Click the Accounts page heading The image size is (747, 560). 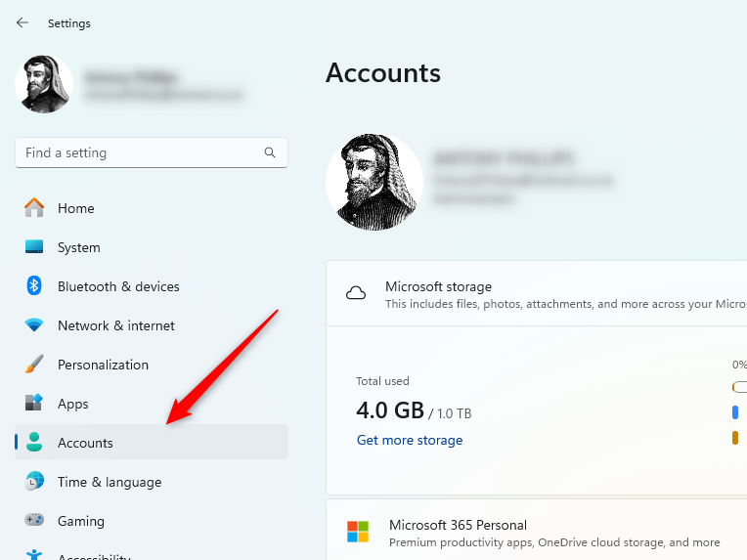coord(383,73)
